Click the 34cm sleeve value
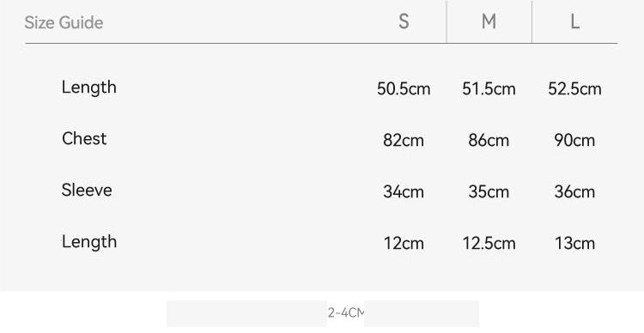The image size is (644, 333). [404, 191]
